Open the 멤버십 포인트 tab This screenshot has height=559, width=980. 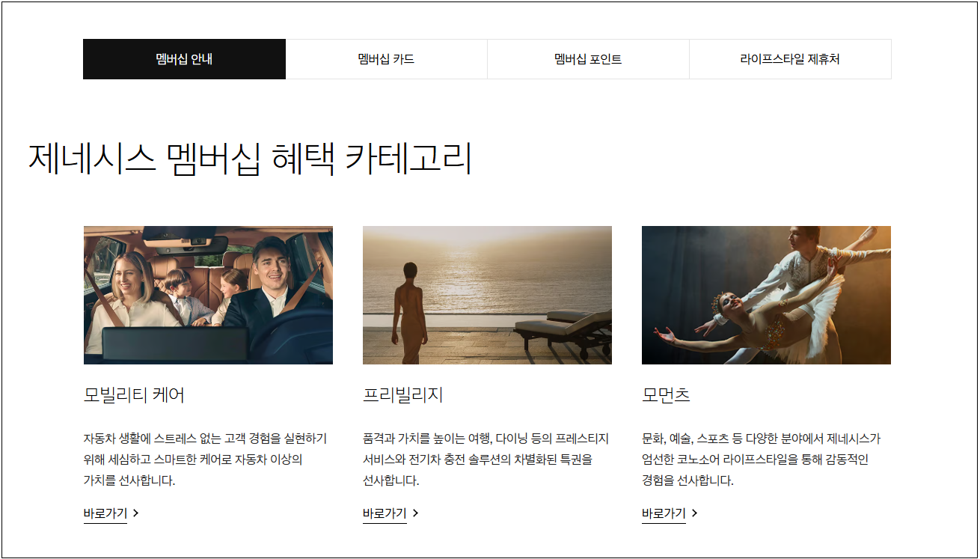tap(589, 58)
